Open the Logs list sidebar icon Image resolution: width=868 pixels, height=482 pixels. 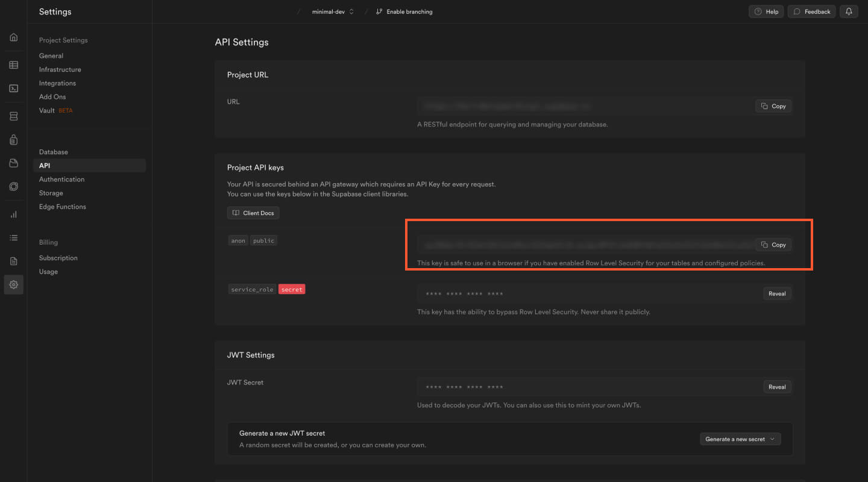click(13, 238)
